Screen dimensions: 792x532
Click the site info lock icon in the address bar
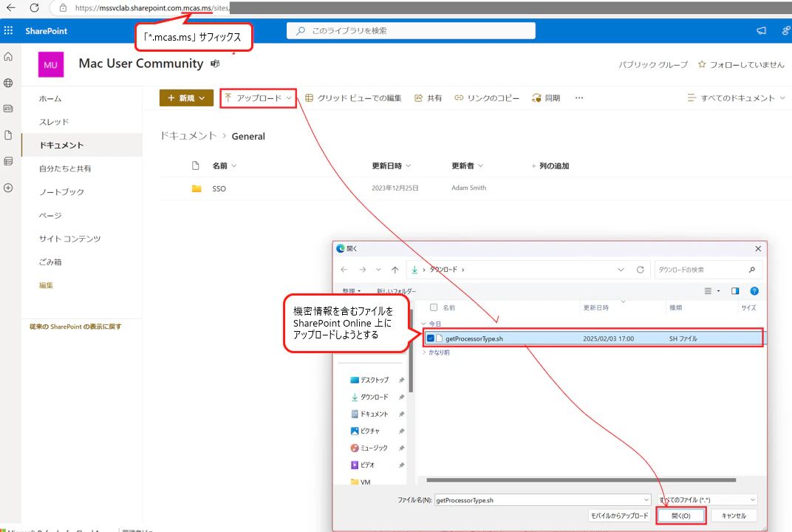click(x=63, y=7)
